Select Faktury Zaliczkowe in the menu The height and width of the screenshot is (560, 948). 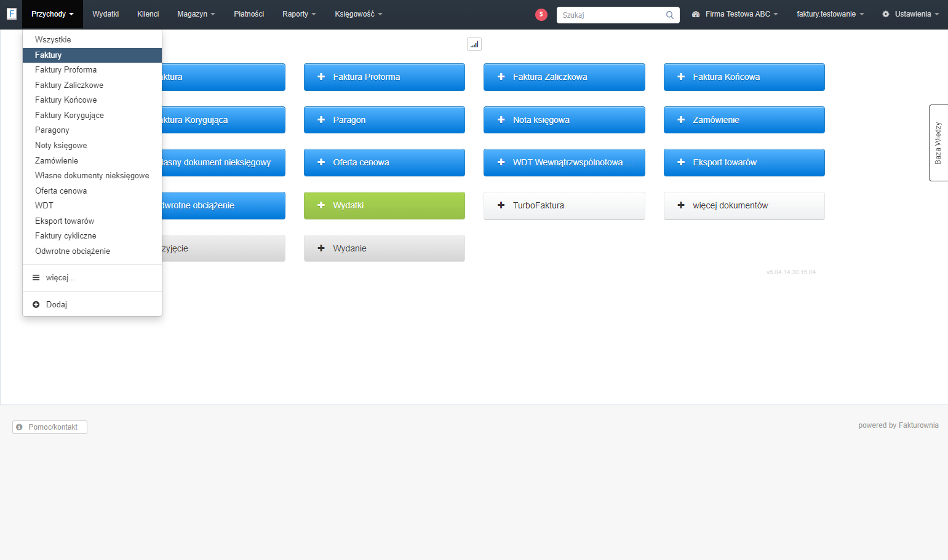92,85
